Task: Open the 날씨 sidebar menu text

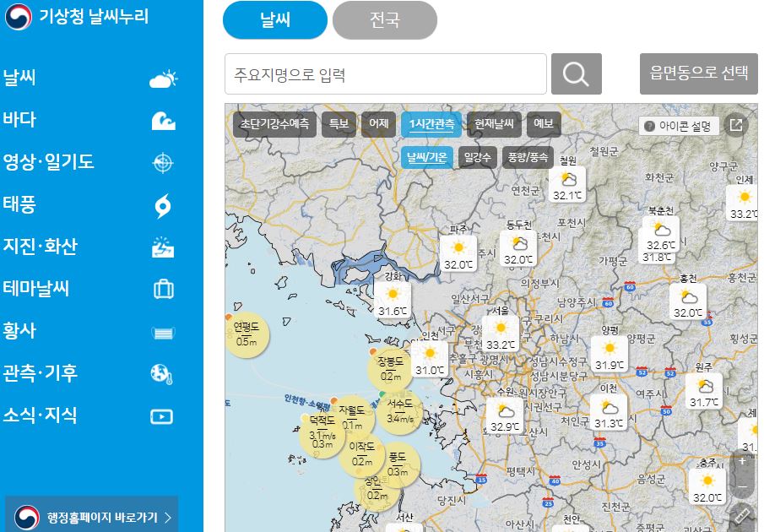Action: (x=19, y=77)
